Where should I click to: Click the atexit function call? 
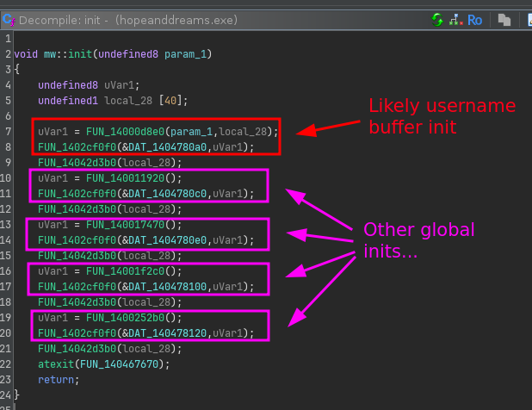pyautogui.click(x=55, y=364)
